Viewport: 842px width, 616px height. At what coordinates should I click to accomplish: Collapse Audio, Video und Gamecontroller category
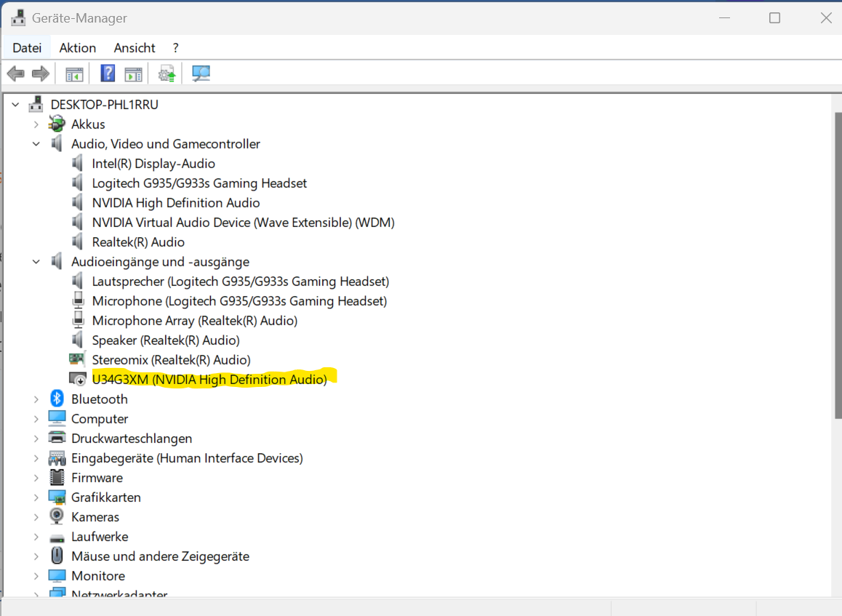coord(36,144)
